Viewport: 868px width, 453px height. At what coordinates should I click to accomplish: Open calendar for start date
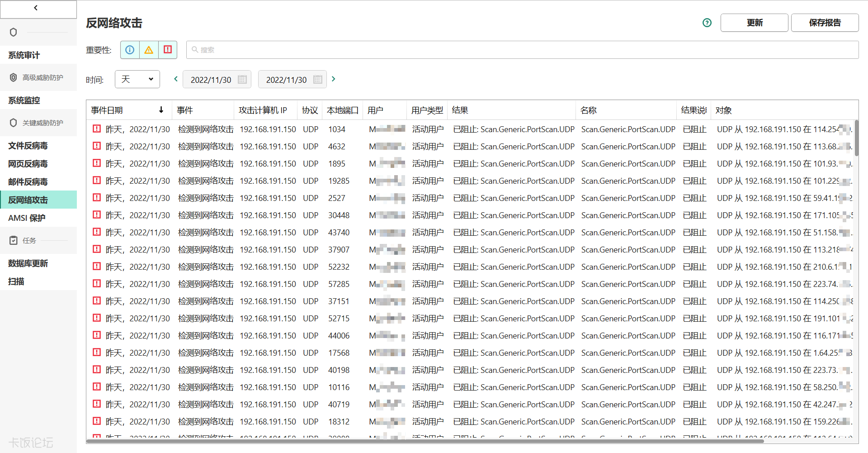point(242,80)
